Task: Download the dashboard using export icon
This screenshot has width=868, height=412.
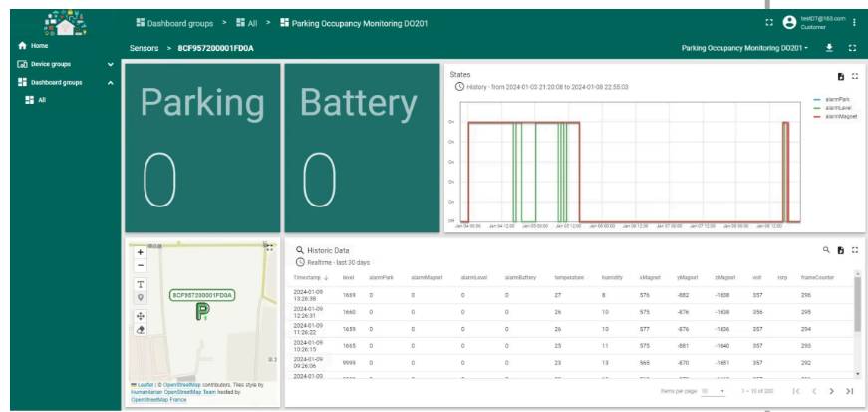Action: pos(830,47)
